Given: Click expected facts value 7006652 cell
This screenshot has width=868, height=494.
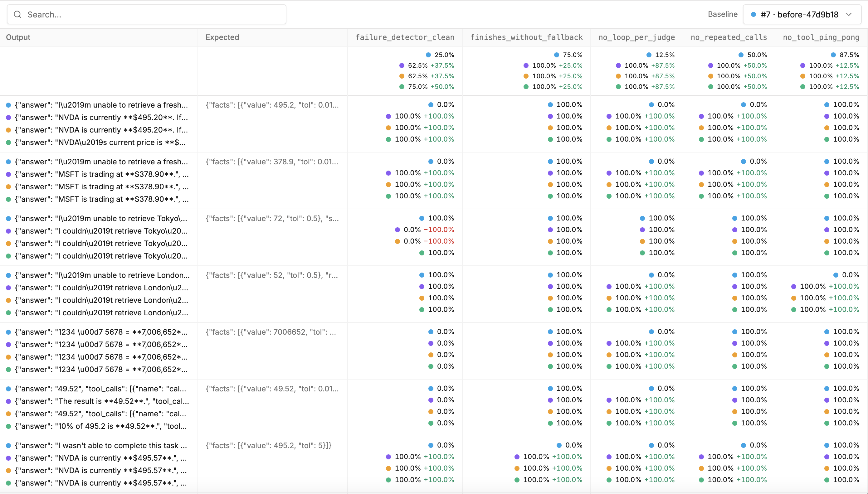Looking at the screenshot, I should [271, 332].
